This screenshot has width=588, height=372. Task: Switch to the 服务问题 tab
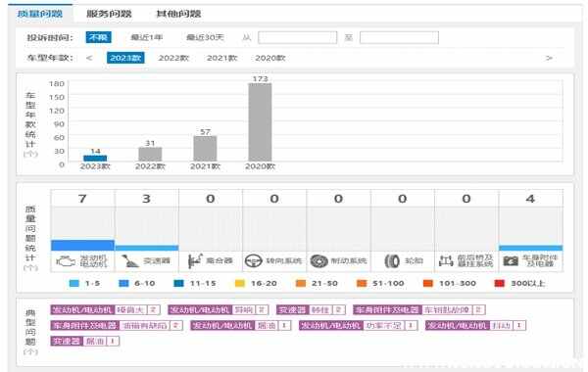(x=109, y=14)
